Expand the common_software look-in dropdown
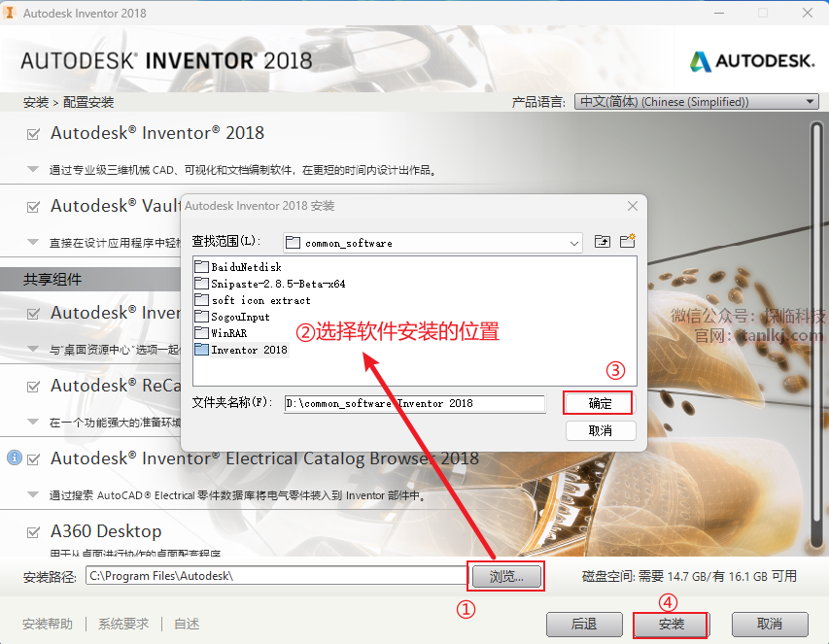Viewport: 829px width, 644px height. (x=432, y=243)
